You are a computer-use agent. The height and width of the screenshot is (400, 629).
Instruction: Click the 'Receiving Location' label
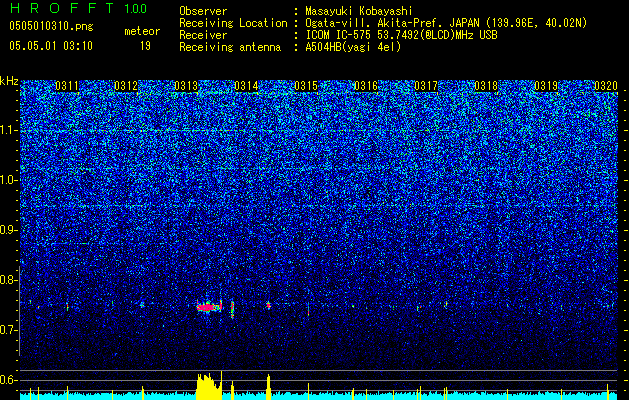click(x=233, y=23)
